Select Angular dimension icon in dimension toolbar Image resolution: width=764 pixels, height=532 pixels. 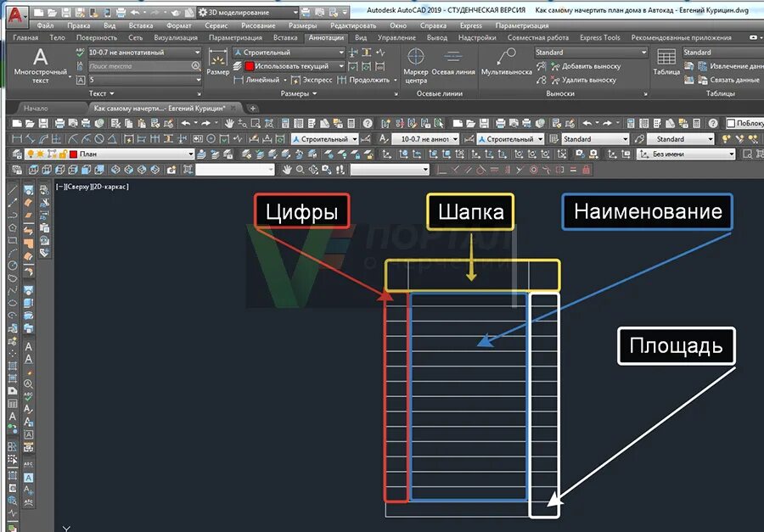[111, 139]
